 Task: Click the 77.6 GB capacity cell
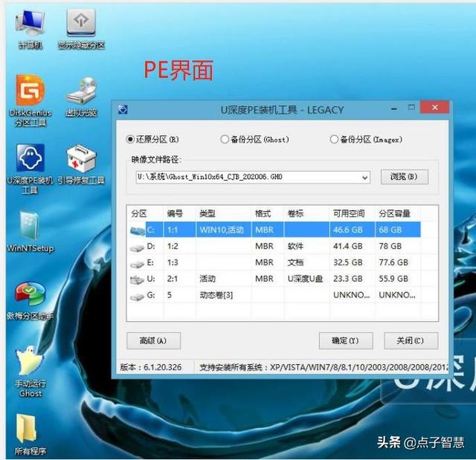click(x=398, y=262)
